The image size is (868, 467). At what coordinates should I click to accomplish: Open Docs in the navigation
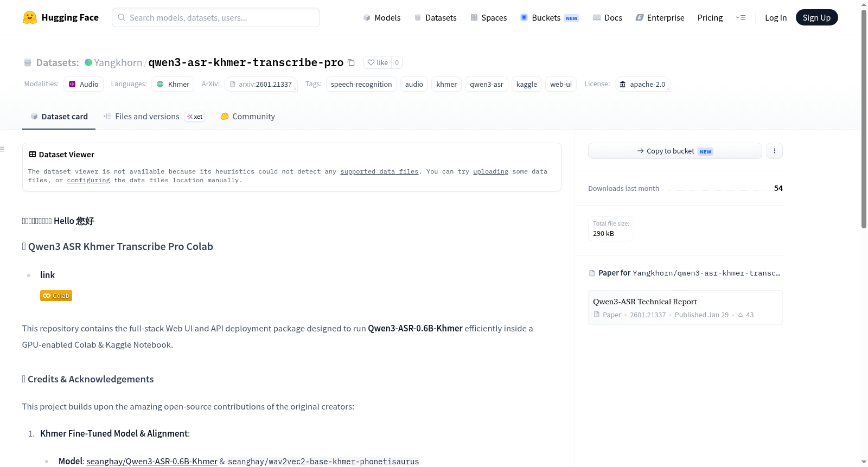(x=608, y=17)
